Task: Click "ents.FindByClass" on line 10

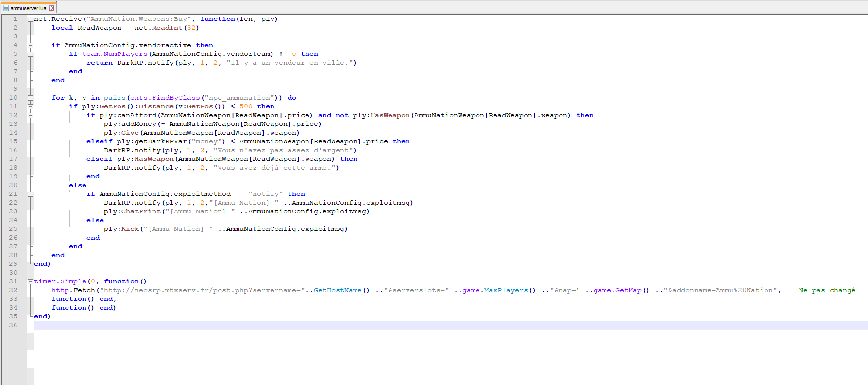Action: [x=165, y=98]
